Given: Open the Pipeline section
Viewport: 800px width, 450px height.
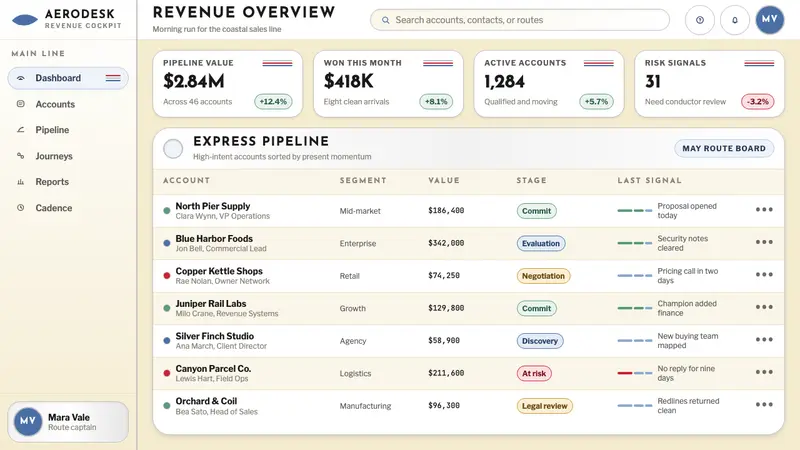Looking at the screenshot, I should (x=68, y=130).
